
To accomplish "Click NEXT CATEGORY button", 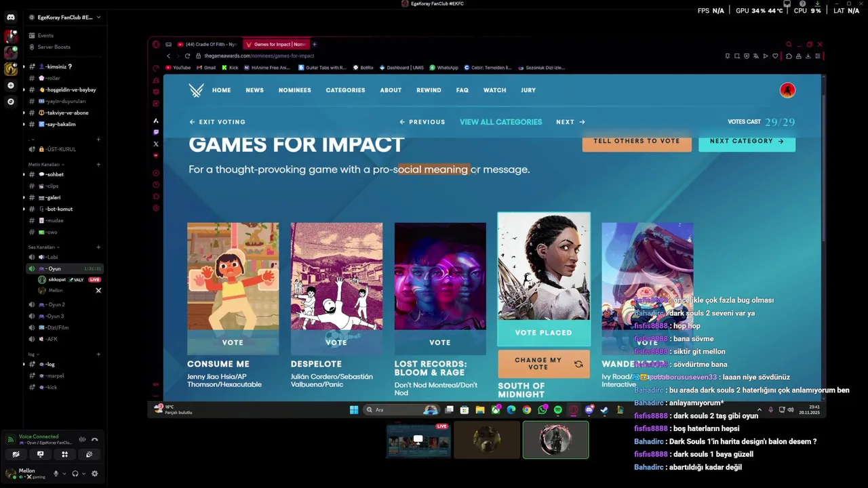I will tap(747, 143).
